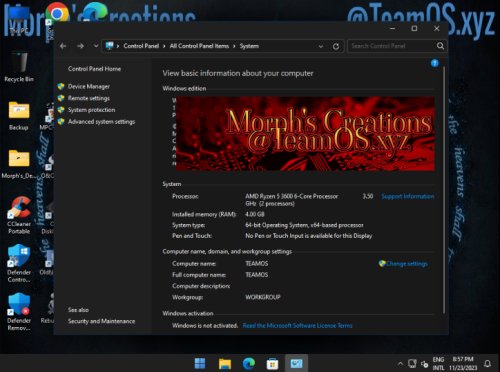The height and width of the screenshot is (372, 500).
Task: Click Change settings link
Action: click(x=407, y=264)
